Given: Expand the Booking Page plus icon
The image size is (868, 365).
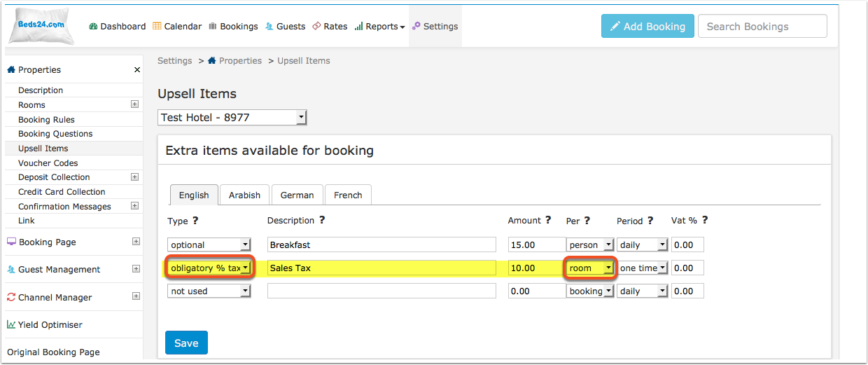Looking at the screenshot, I should pos(136,242).
